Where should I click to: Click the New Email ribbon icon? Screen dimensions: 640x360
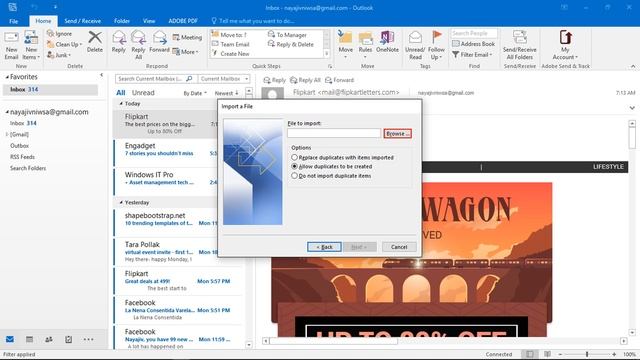click(11, 44)
